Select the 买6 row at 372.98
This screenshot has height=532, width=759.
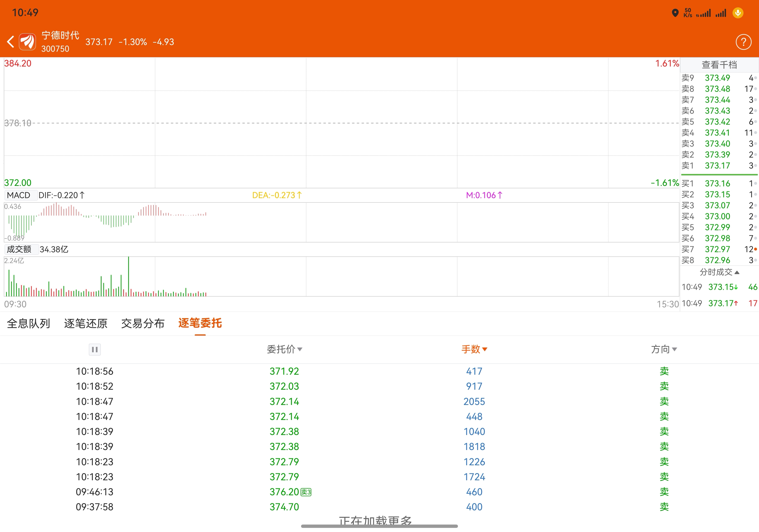click(x=719, y=238)
